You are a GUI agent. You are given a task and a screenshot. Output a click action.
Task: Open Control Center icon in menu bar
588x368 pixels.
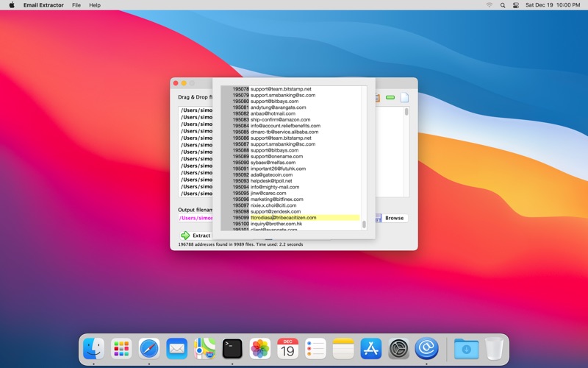point(516,5)
